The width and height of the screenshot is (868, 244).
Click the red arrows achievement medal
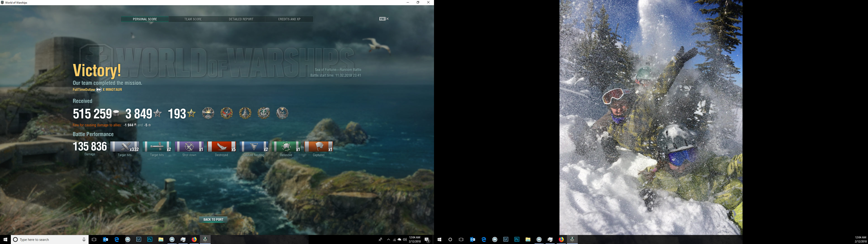227,113
